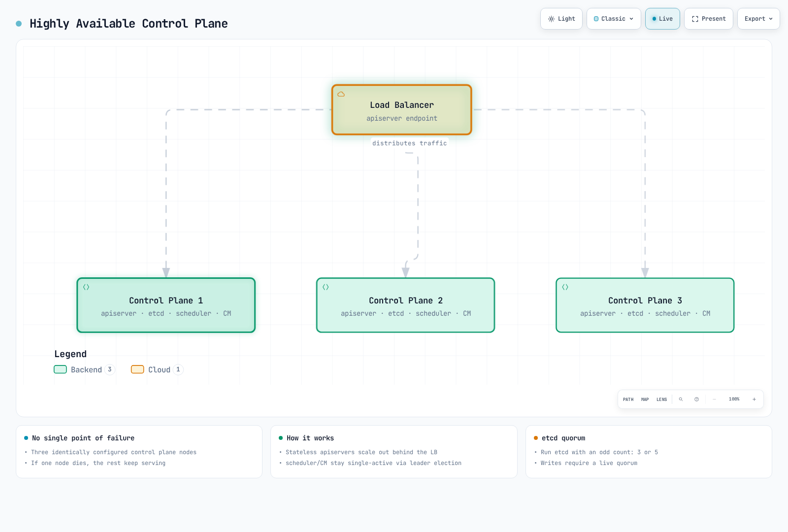Click the 'distributes traffic' edge label
This screenshot has width=788, height=532.
(x=410, y=143)
